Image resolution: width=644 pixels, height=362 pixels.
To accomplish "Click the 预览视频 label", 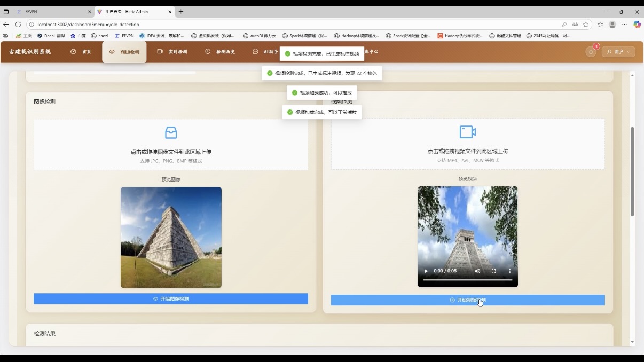I will tap(468, 179).
